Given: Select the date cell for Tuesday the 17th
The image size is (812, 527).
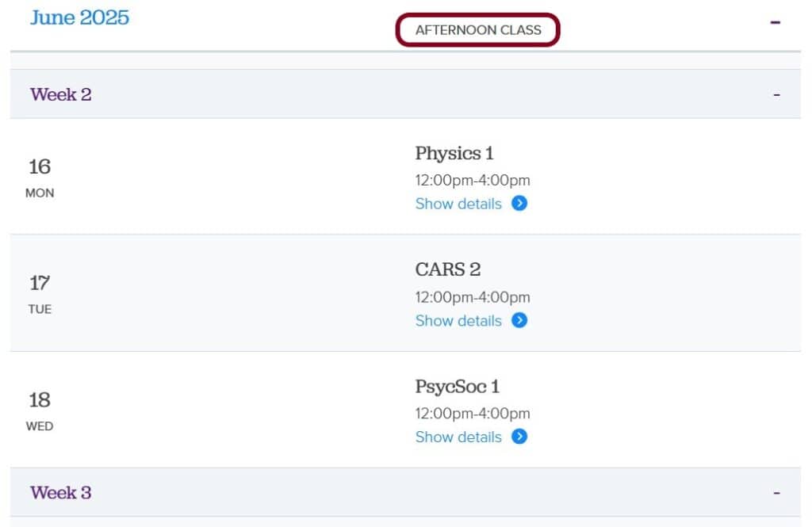Looking at the screenshot, I should [x=40, y=293].
